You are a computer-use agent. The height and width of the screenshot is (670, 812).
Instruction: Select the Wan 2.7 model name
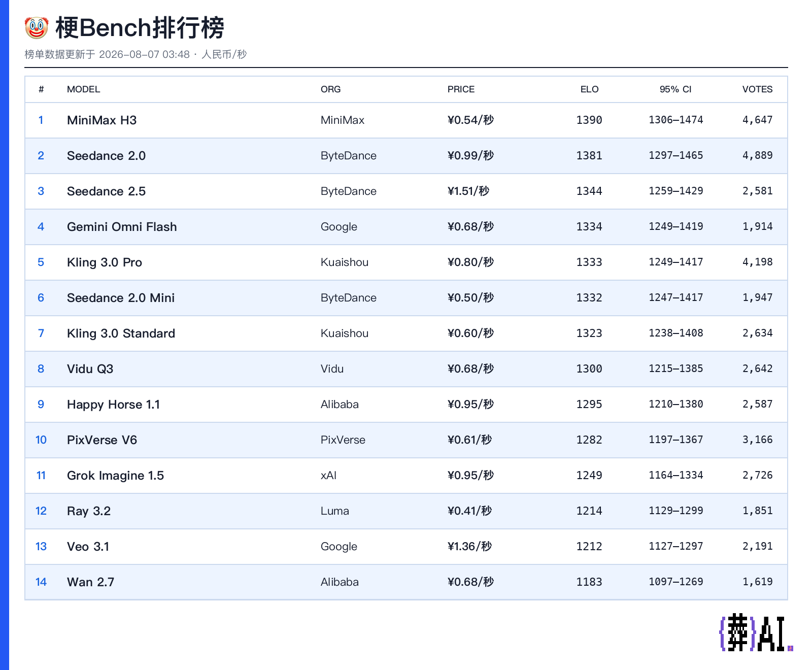click(91, 582)
